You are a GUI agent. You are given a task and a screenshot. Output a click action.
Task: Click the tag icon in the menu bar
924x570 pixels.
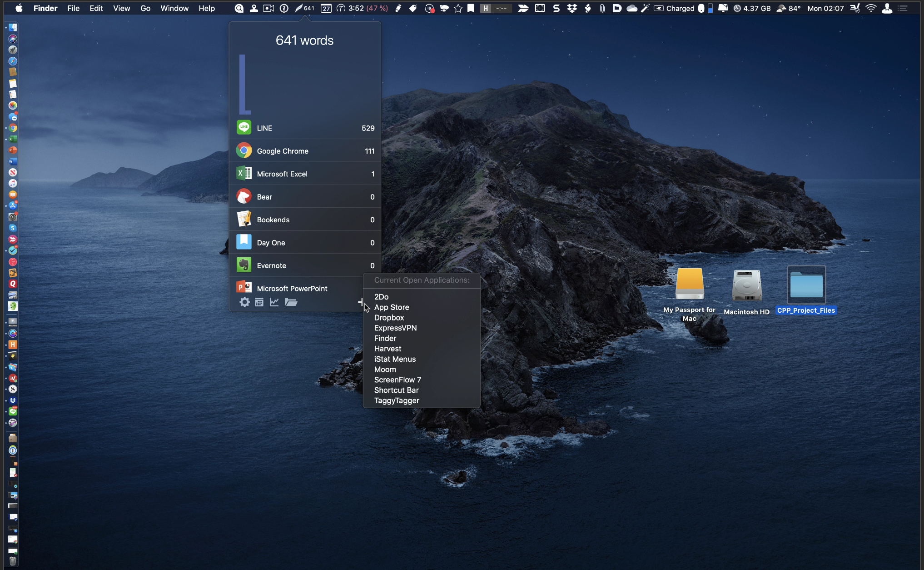pyautogui.click(x=413, y=8)
